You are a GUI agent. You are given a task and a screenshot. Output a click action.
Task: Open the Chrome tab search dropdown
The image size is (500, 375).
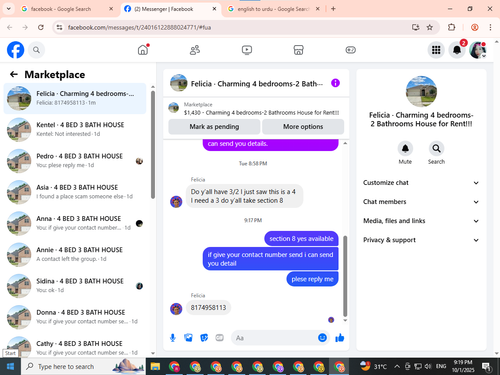coord(9,9)
